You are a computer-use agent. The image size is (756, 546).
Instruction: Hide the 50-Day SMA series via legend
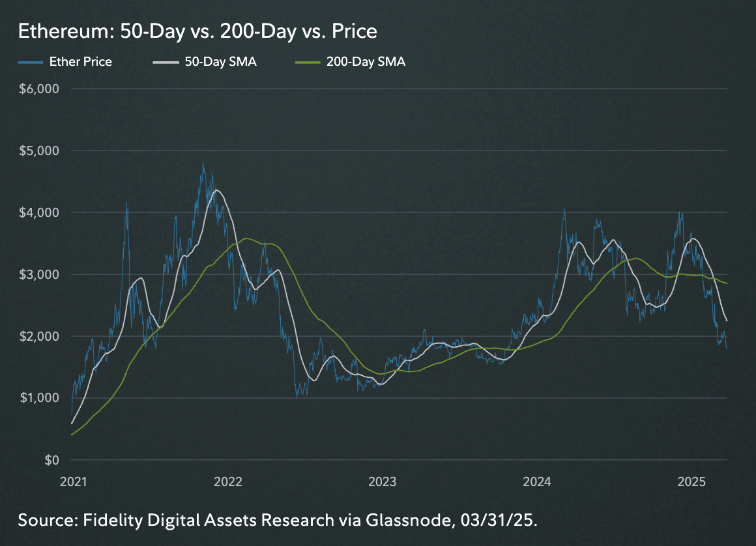point(220,62)
